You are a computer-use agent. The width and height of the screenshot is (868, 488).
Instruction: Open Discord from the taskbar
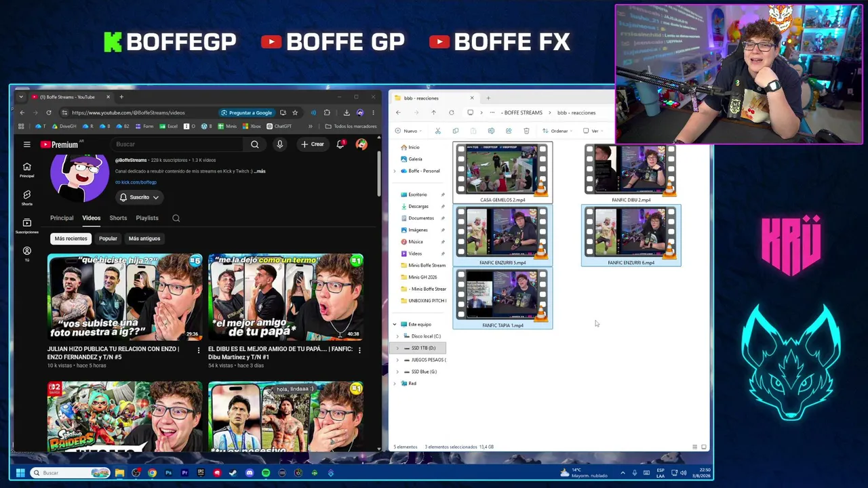tap(250, 472)
